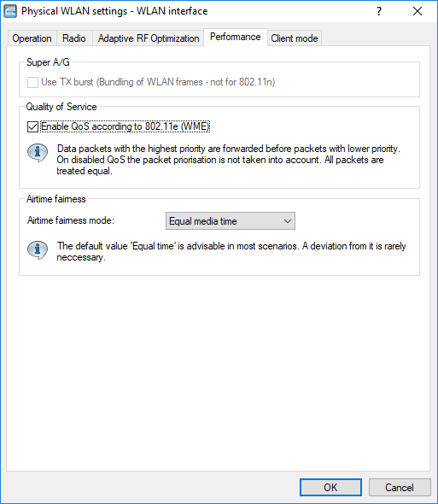Click the dropdown arrow next to Equal media time
This screenshot has width=438, height=504.
[x=287, y=221]
